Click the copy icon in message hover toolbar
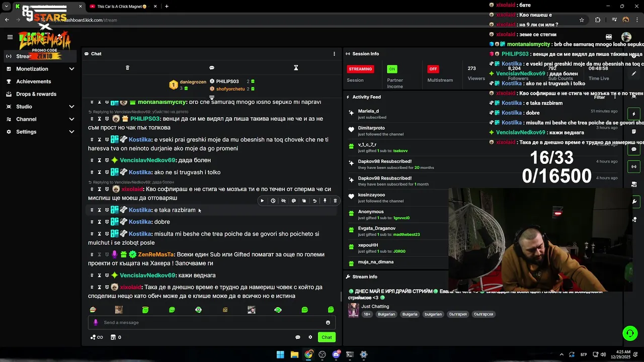 pos(304,201)
